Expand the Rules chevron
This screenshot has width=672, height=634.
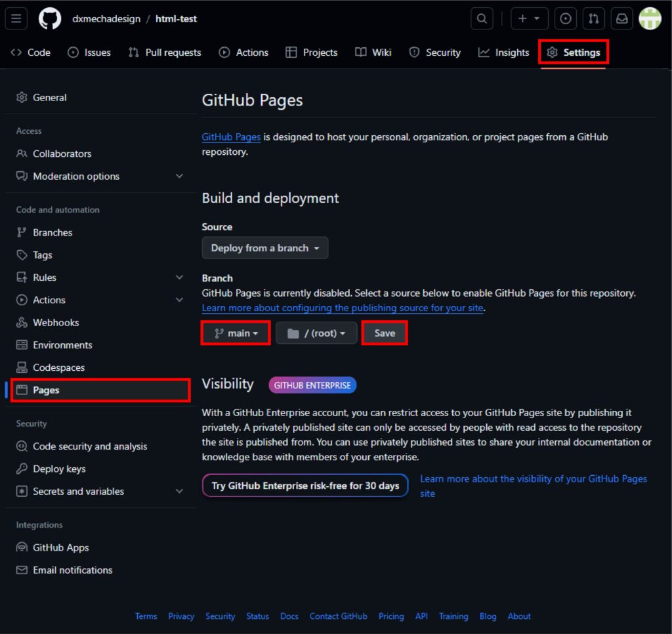(180, 278)
